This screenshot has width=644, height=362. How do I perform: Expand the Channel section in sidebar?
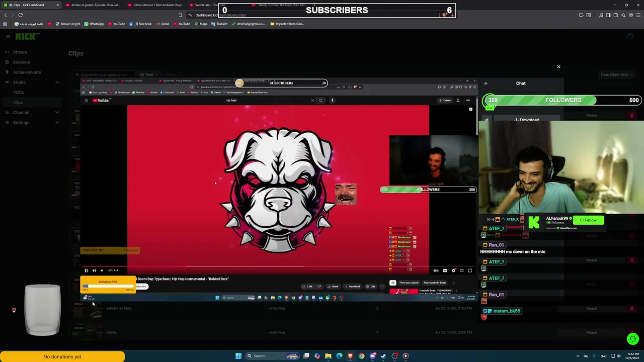pos(57,113)
